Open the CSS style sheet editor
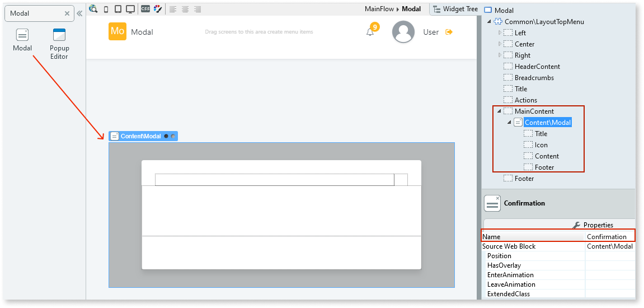Viewport: 644px width, 308px height. [145, 8]
